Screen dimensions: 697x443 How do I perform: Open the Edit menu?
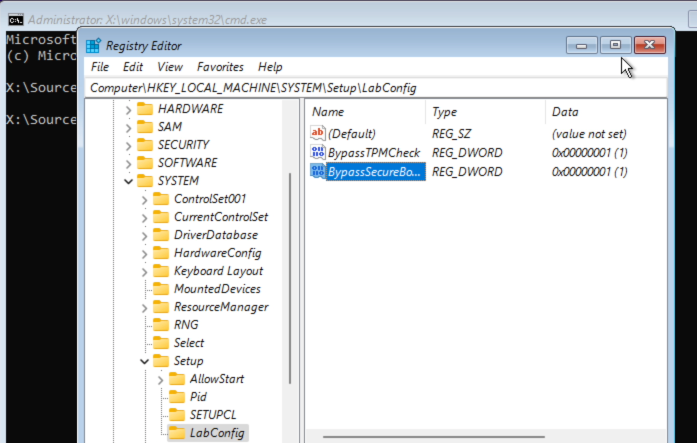pos(132,67)
